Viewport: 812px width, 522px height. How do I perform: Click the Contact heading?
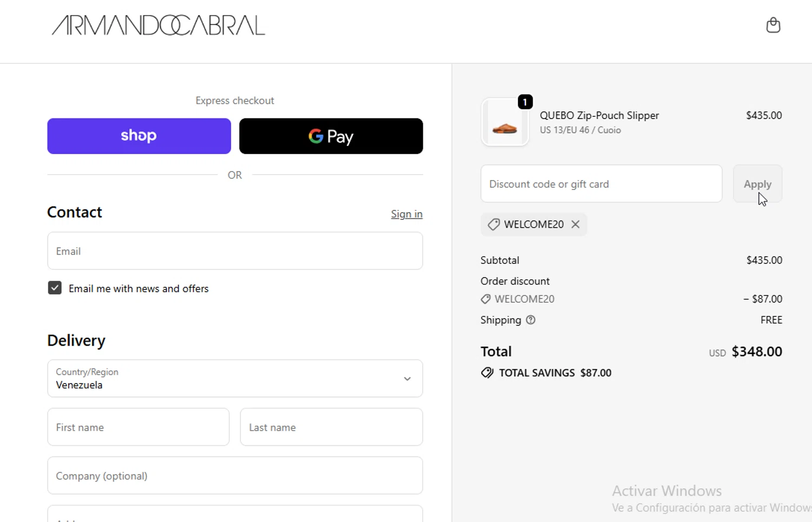point(75,212)
